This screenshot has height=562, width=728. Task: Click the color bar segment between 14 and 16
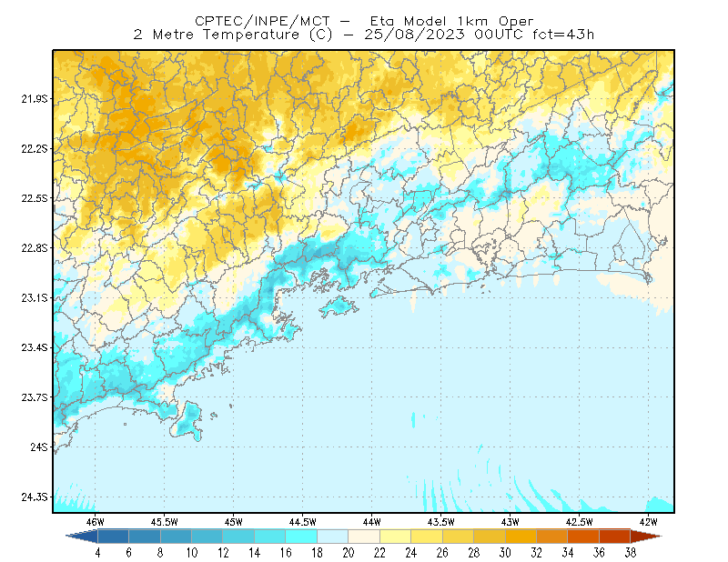pos(270,537)
